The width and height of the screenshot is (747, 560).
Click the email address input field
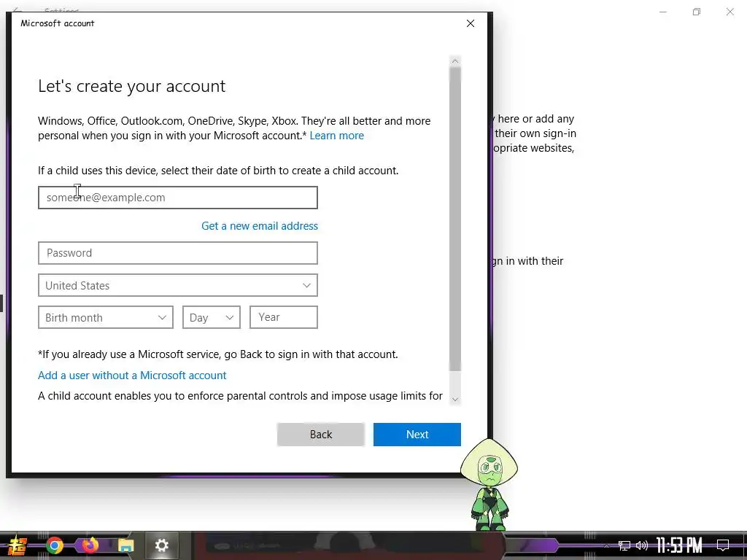click(x=178, y=198)
